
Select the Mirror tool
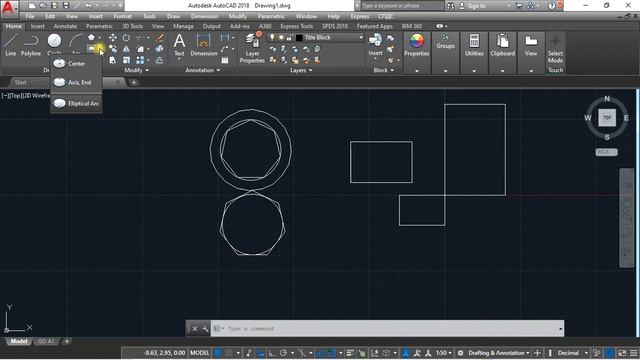126,49
